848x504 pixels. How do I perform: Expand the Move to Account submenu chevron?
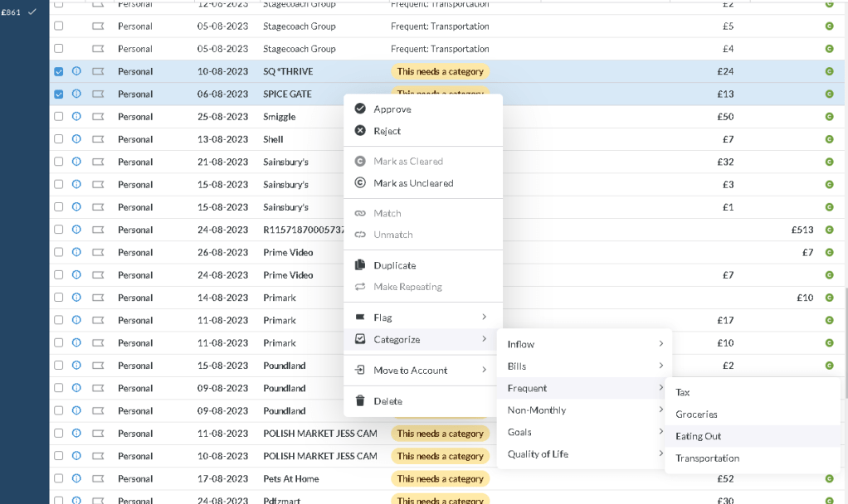pos(484,370)
